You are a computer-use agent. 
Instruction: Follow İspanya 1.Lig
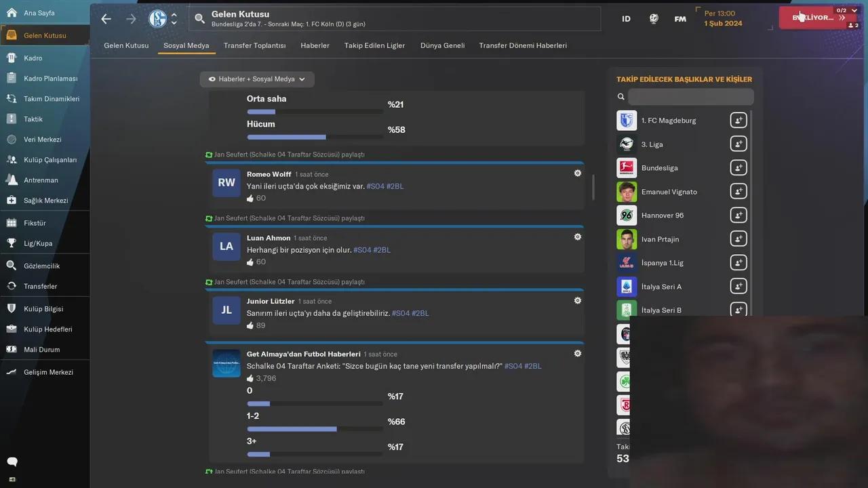click(x=738, y=262)
